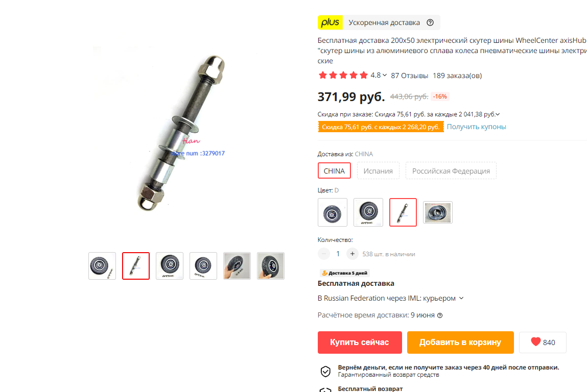Click the Добавить в корзину button
The width and height of the screenshot is (587, 392).
(460, 342)
